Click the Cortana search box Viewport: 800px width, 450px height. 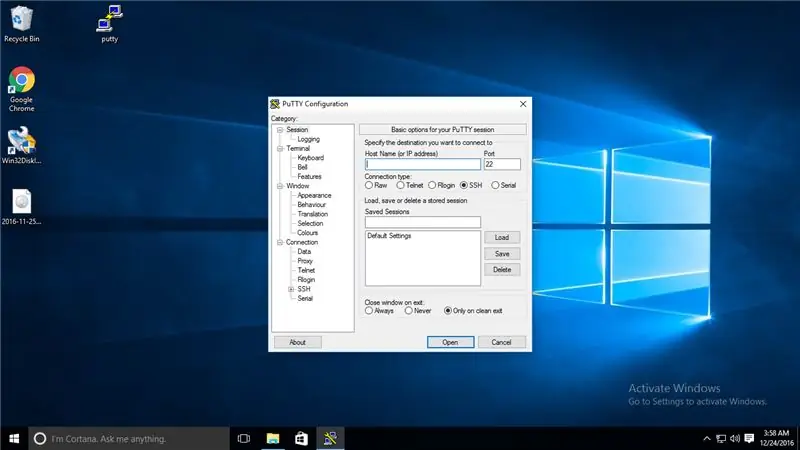click(129, 438)
